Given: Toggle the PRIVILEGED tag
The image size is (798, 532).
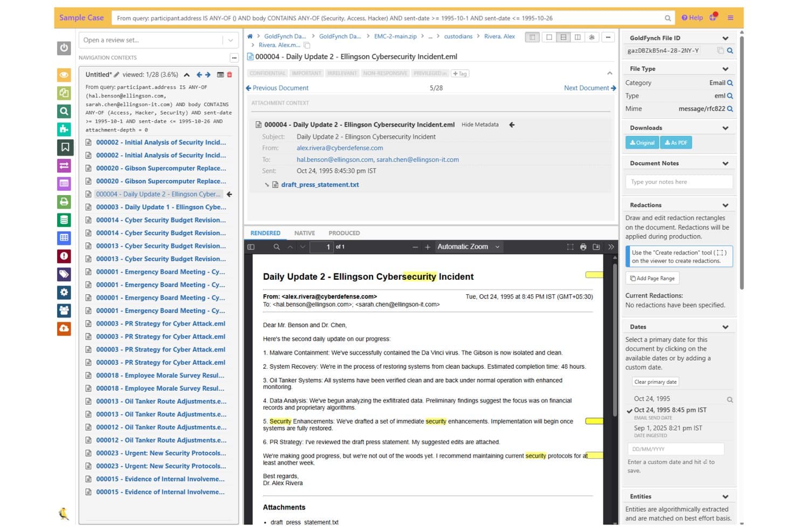Looking at the screenshot, I should tap(430, 73).
